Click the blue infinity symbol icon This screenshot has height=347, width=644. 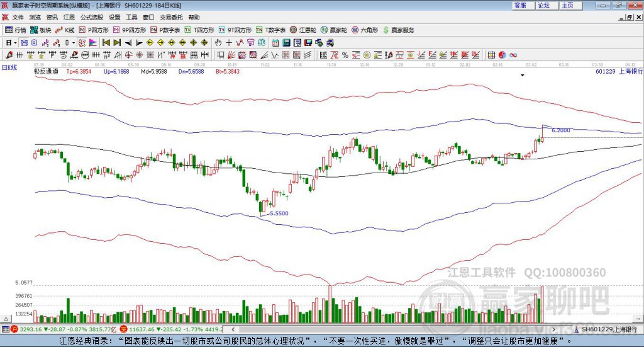tap(513, 55)
